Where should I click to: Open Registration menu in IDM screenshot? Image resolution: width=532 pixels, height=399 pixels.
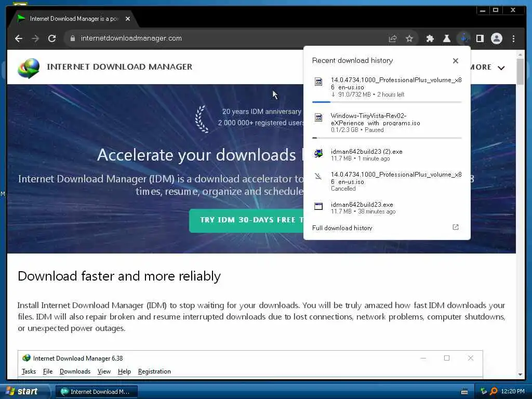click(x=154, y=371)
